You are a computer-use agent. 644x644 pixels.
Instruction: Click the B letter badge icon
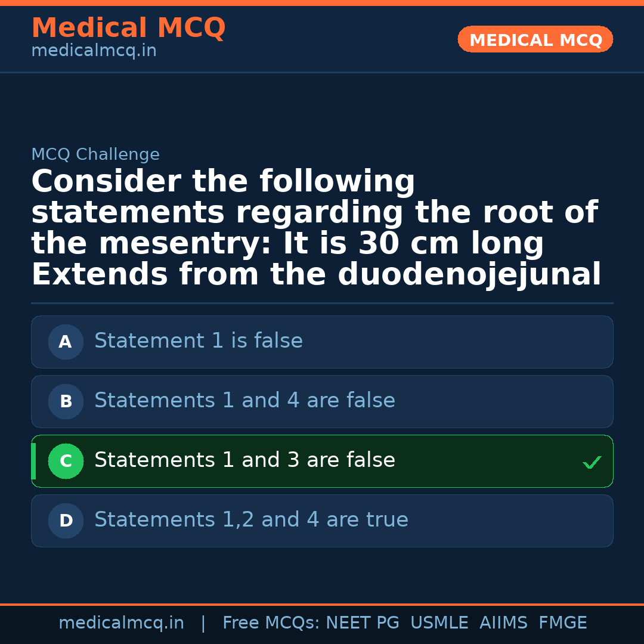point(66,401)
